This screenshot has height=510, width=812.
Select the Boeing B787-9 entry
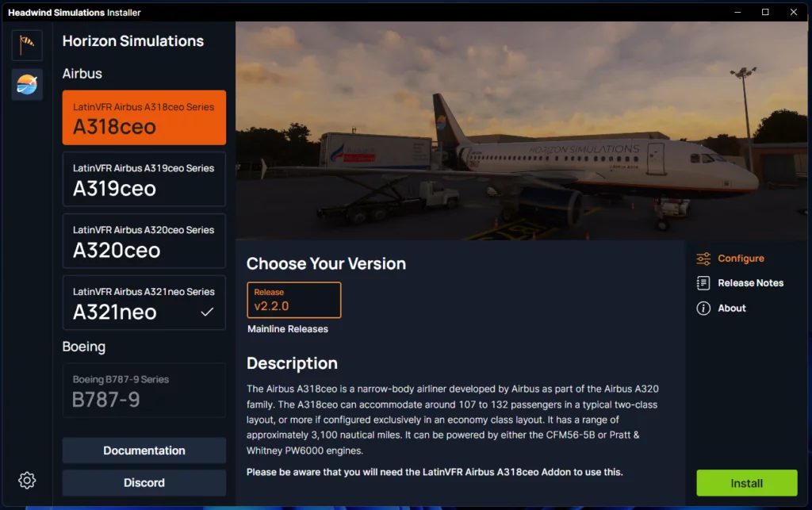[144, 390]
